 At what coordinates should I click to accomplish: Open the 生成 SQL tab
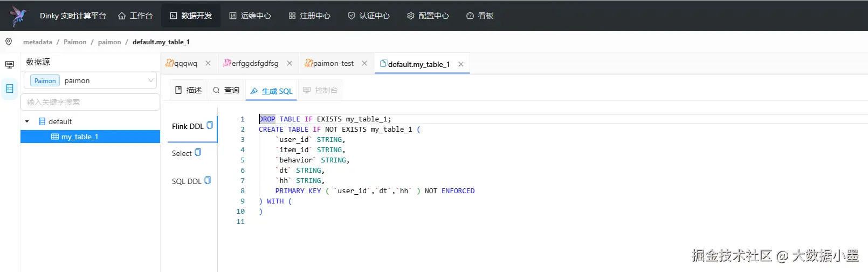pyautogui.click(x=271, y=91)
